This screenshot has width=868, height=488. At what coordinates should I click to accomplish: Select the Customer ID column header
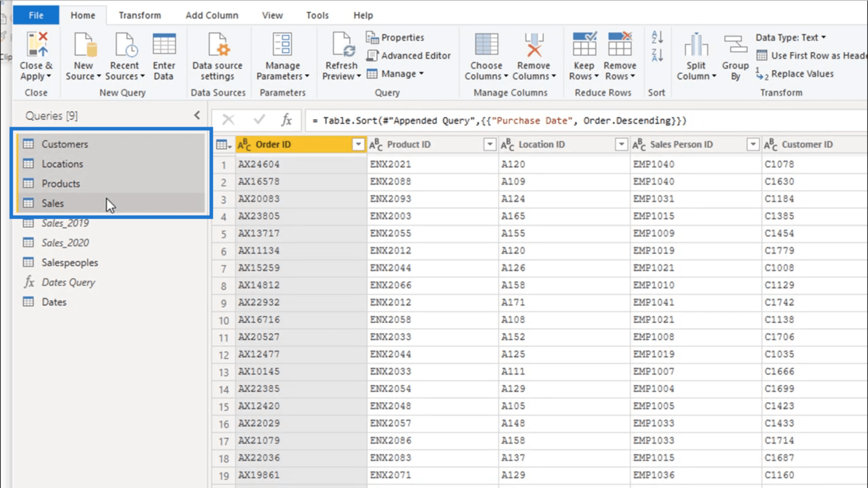[815, 145]
